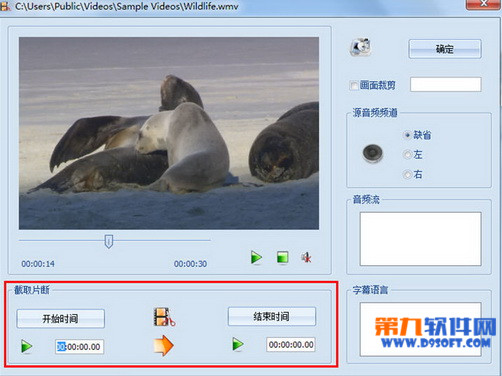Image resolution: width=502 pixels, height=376 pixels.
Task: Mute audio with the speaker icon
Action: (306, 257)
